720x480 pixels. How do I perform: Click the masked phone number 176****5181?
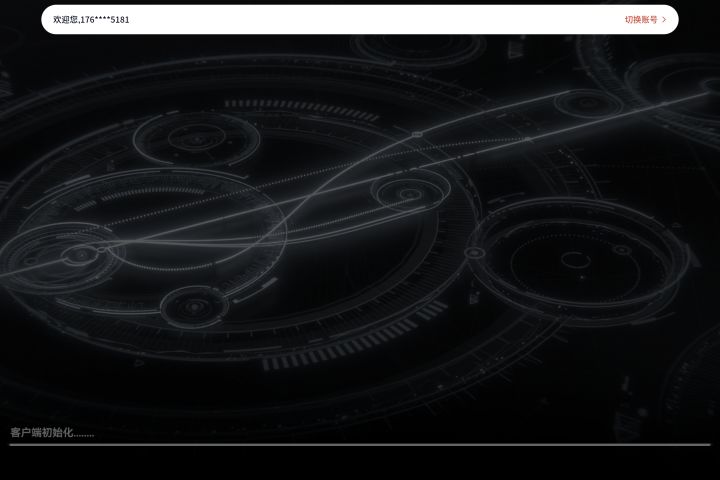[105, 19]
